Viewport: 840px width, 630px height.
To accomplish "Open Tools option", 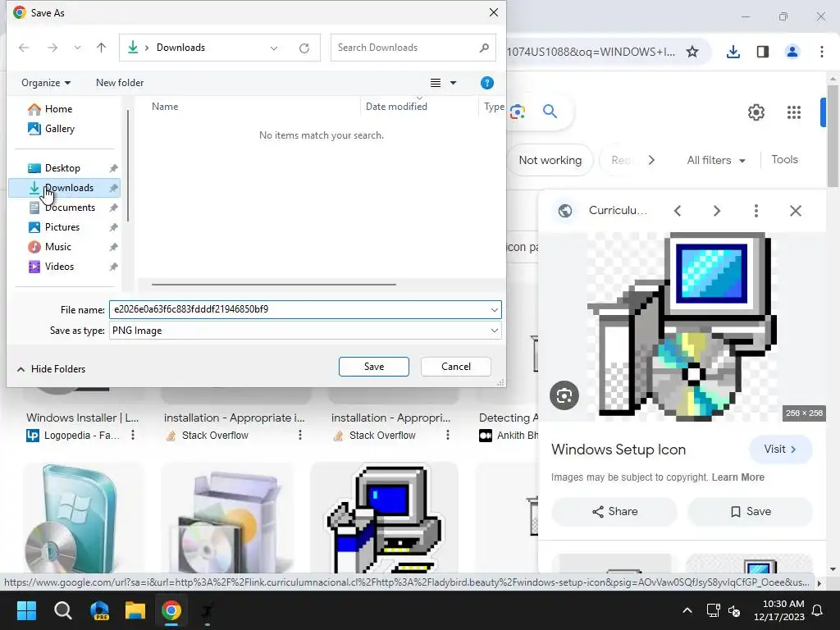I will coord(784,160).
